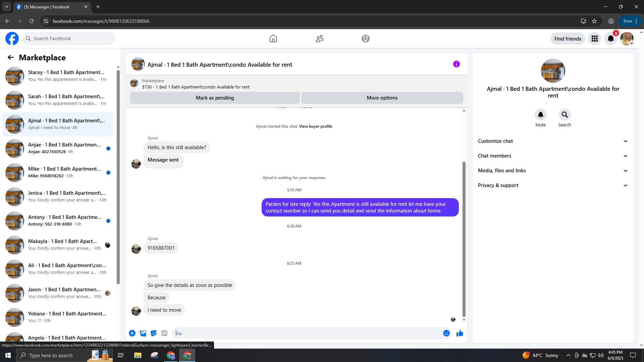
Task: Expand Customize chat section
Action: pos(553,141)
